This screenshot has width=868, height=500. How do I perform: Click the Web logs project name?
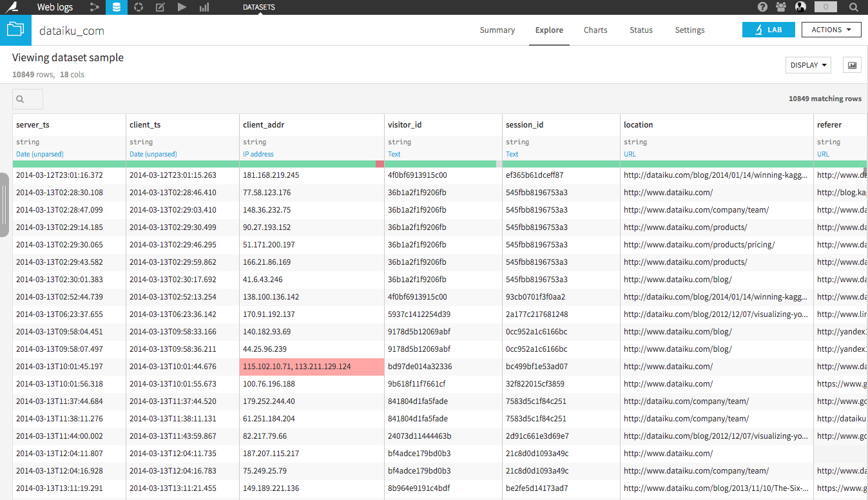point(55,7)
